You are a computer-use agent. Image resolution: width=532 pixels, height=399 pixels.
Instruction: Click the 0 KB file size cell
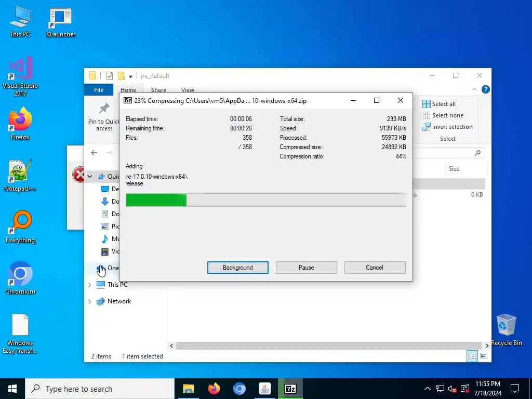pyautogui.click(x=477, y=195)
